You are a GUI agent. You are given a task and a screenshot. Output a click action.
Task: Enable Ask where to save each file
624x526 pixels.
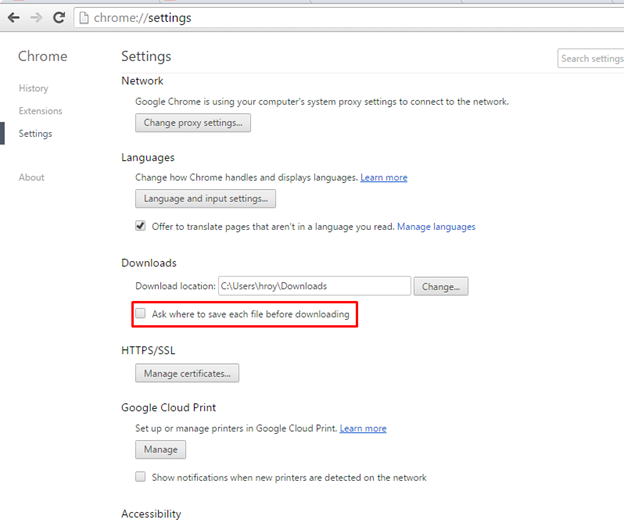141,314
